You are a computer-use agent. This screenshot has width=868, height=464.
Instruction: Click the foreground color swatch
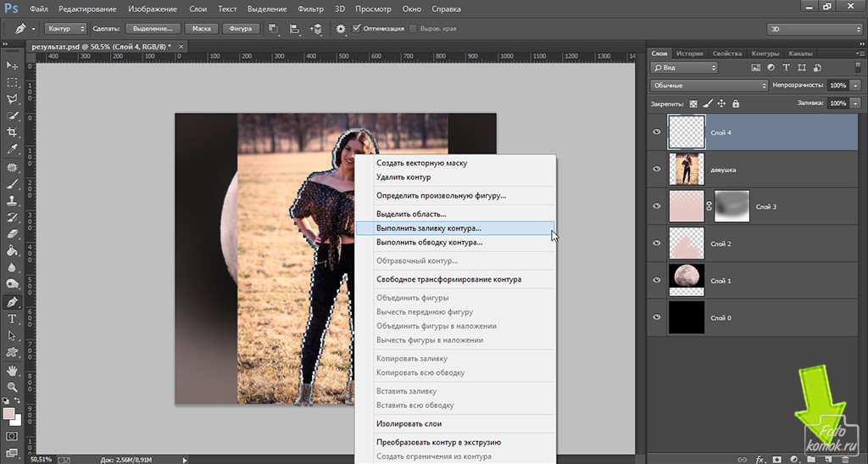click(x=9, y=414)
